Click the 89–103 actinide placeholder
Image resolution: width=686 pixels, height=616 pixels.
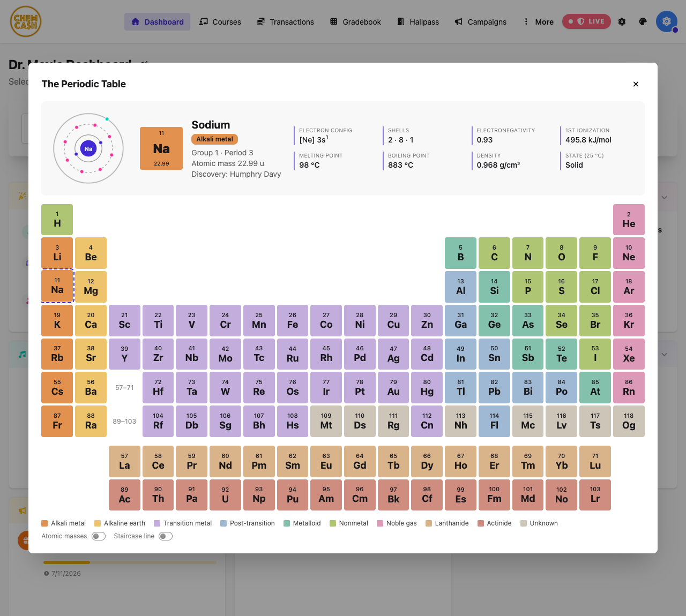click(124, 421)
